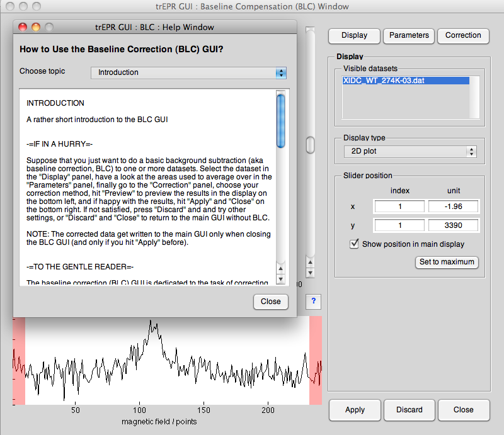Image resolution: width=504 pixels, height=435 pixels.
Task: Click the x unit field showing -1.96
Action: (x=453, y=206)
